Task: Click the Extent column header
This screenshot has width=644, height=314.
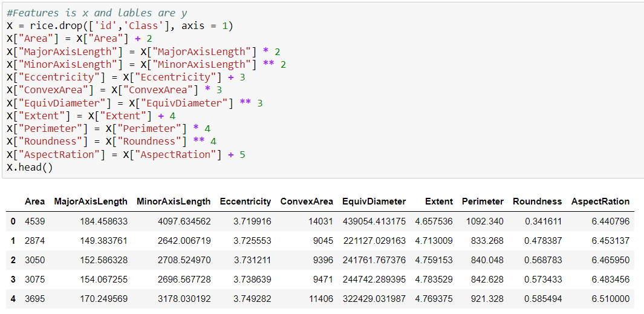Action: coord(439,201)
